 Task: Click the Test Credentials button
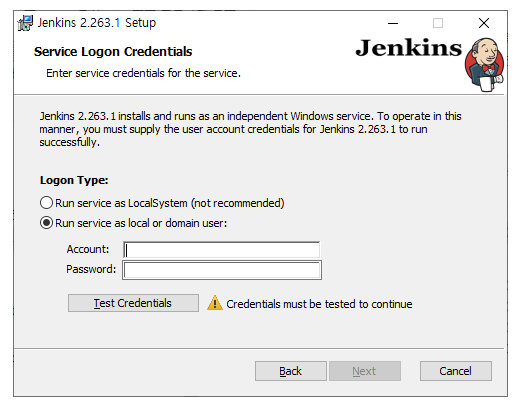coord(133,303)
